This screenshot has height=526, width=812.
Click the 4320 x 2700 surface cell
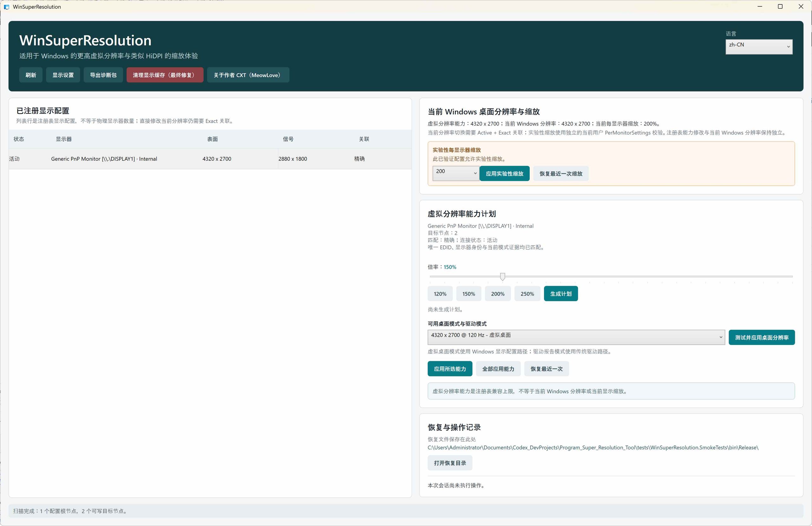click(x=217, y=159)
